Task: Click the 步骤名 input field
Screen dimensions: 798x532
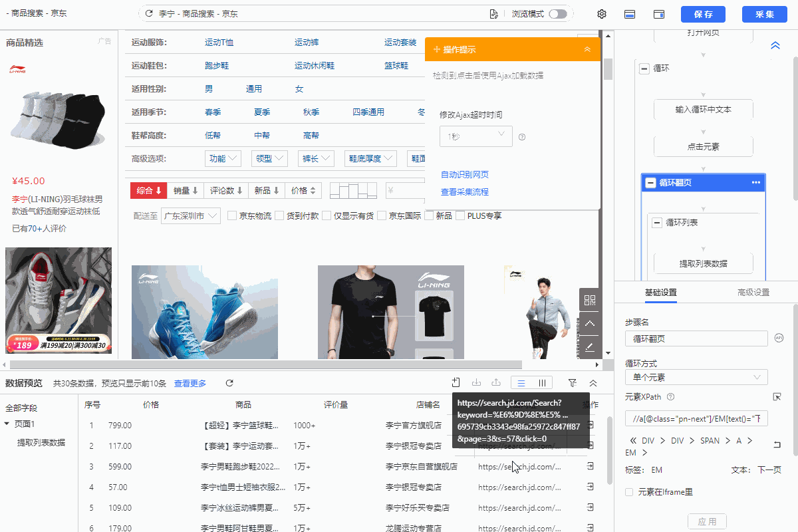Action: click(x=696, y=338)
